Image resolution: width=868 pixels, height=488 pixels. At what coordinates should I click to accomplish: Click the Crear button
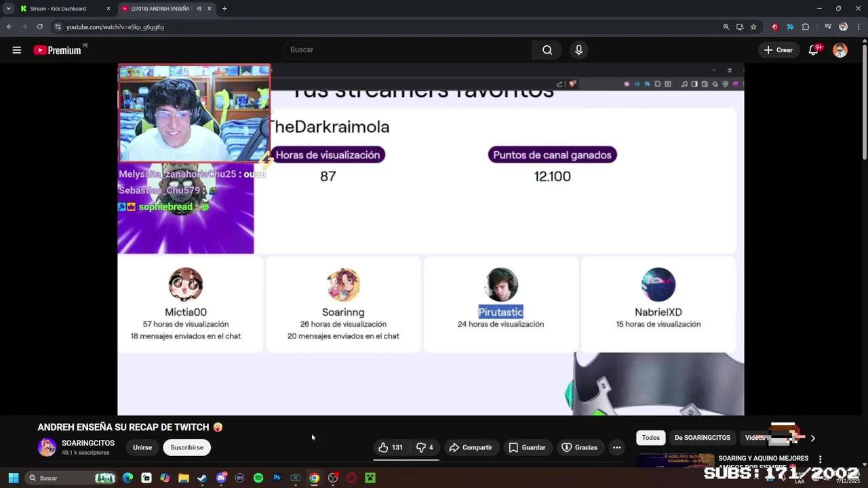[778, 50]
